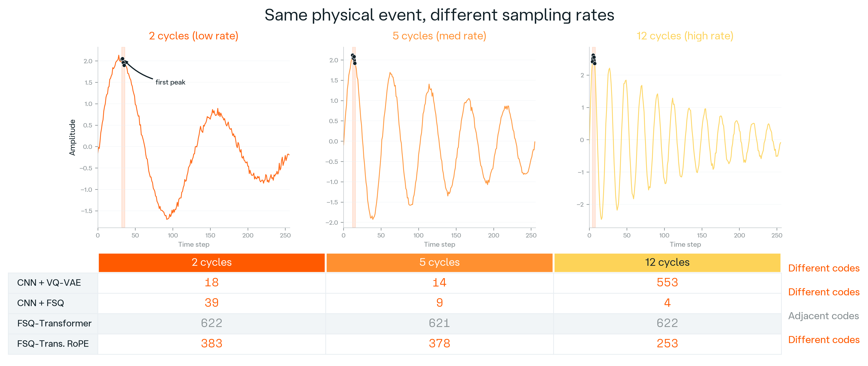Click the shaded peak band on 2 cycles chart
Viewport: 868px width, 366px height.
[123, 137]
